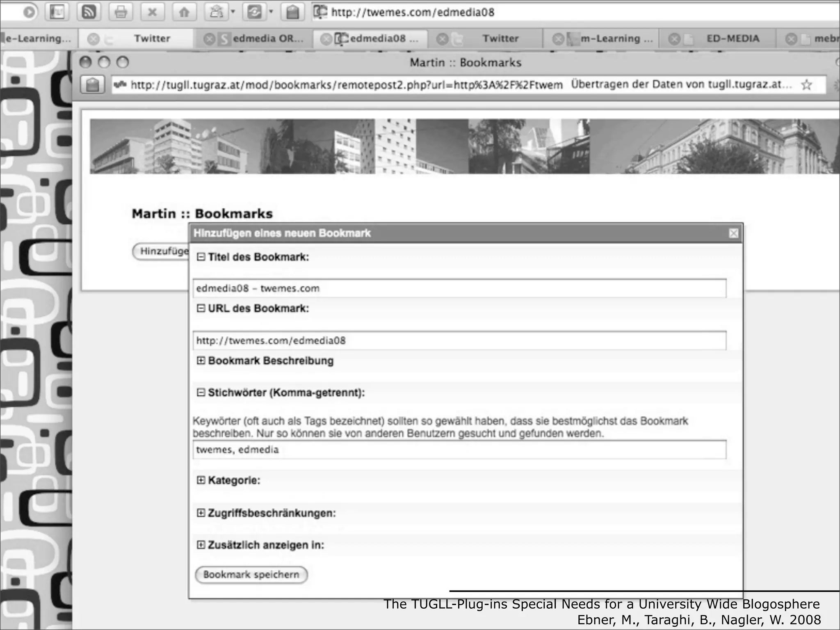Close the edmedia OR... tab via its X
Screen dimensions: 840x630
coord(210,39)
